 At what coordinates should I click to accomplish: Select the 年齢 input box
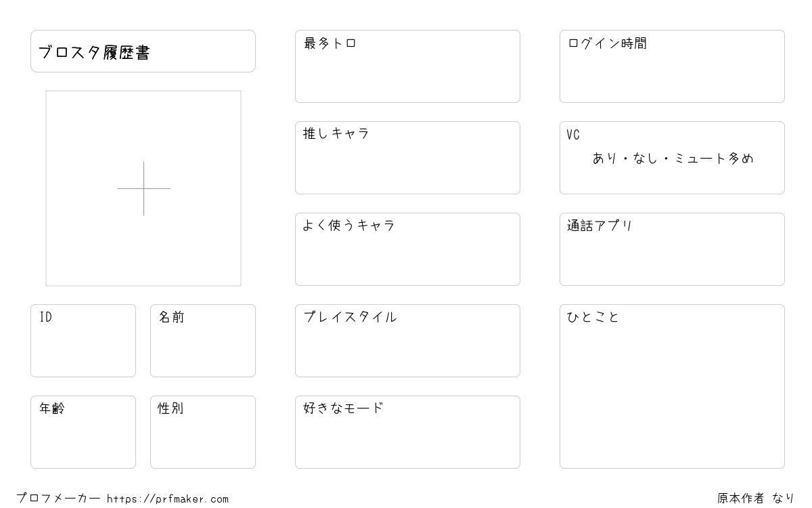(x=83, y=432)
